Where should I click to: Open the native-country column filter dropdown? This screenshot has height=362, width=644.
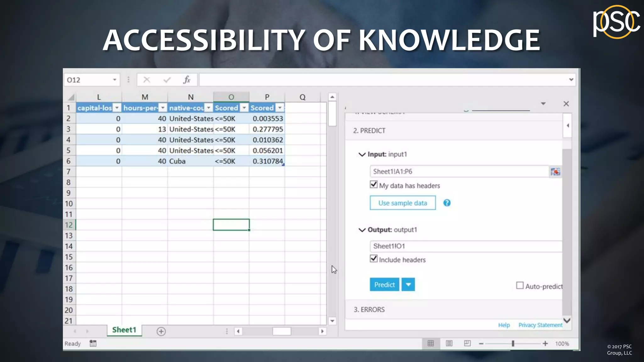pos(208,108)
